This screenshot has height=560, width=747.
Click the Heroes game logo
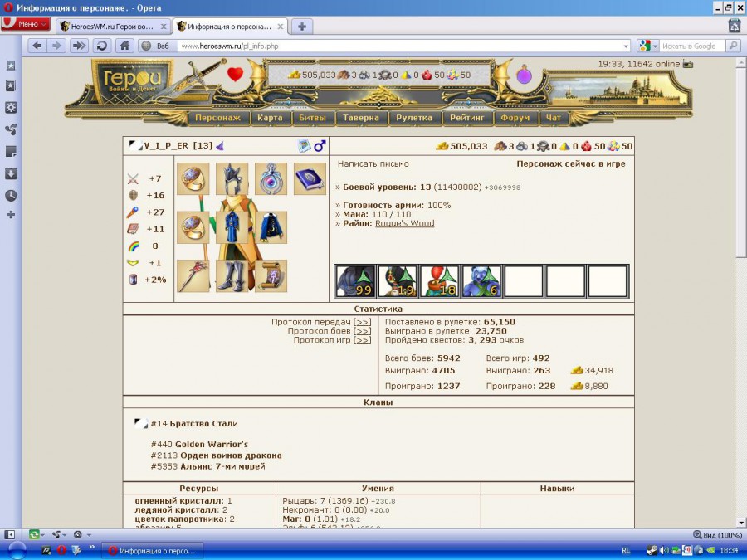[132, 81]
